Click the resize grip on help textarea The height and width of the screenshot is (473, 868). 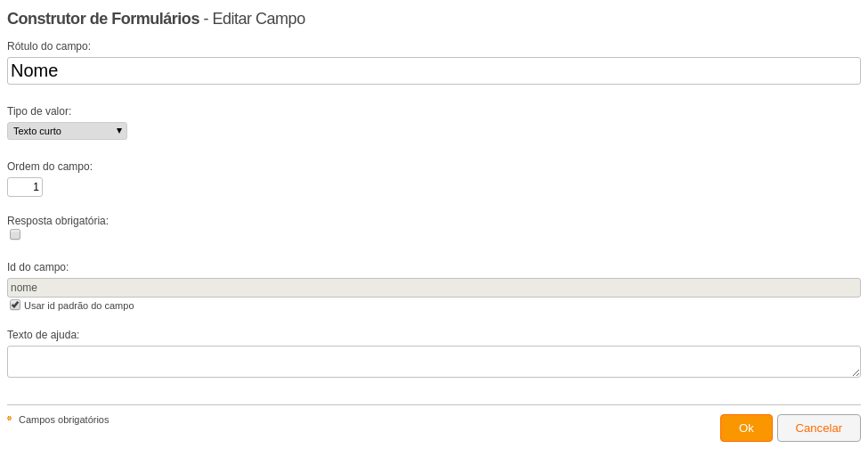point(856,372)
